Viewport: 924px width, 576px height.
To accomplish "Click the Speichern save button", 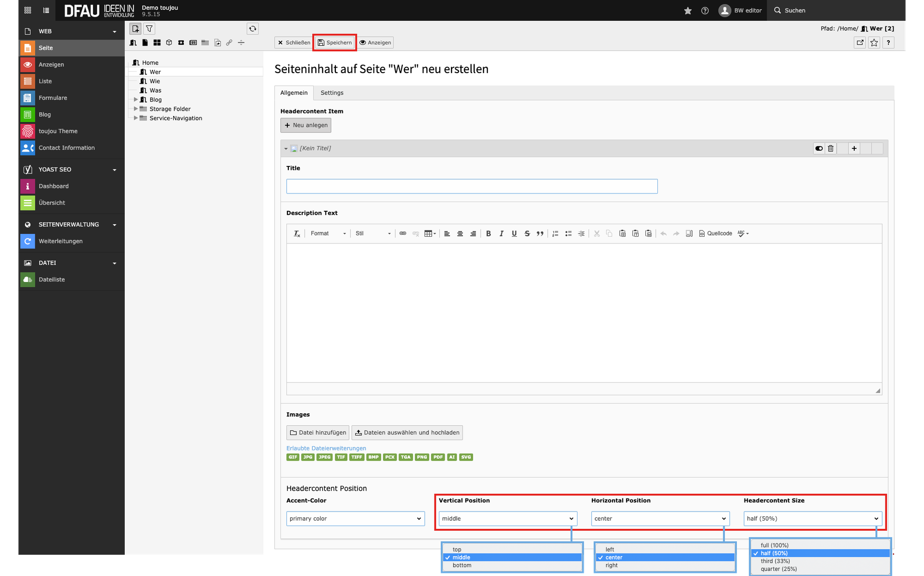I will pos(334,43).
